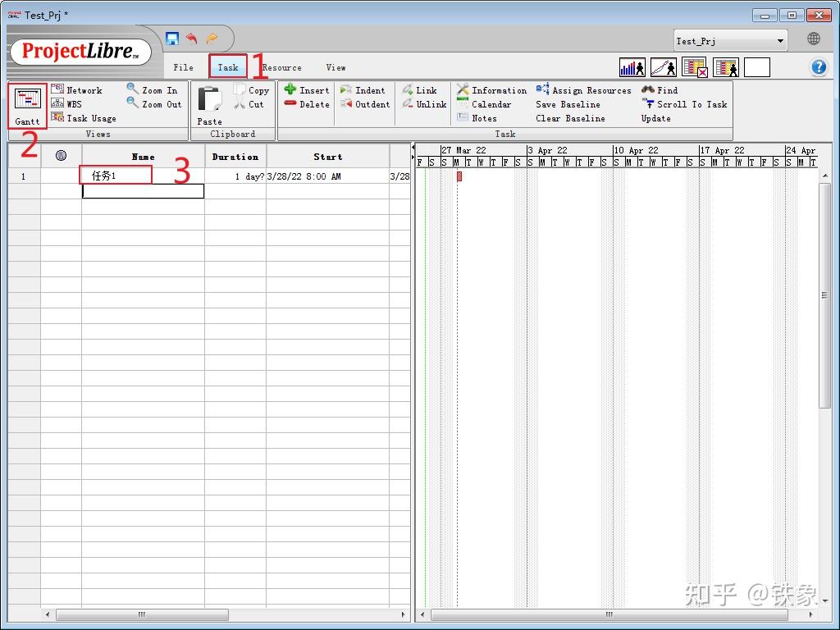Click the red task bar in Gantt chart

(x=459, y=176)
